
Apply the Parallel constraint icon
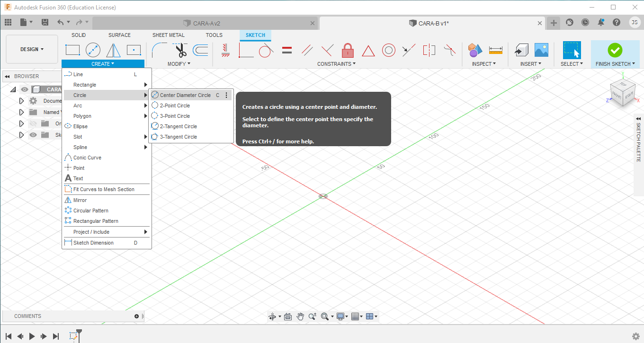(x=307, y=50)
